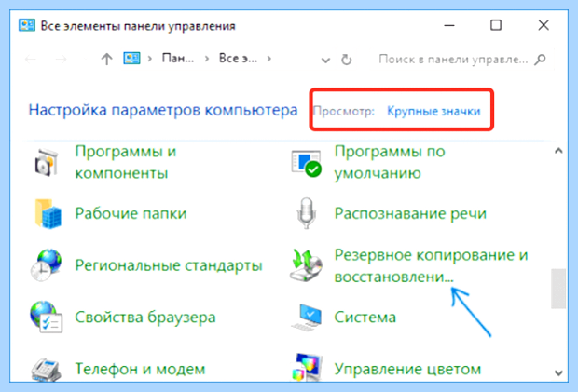This screenshot has height=392, width=578.
Task: Select the Все э... breadcrumb item
Action: 238,58
